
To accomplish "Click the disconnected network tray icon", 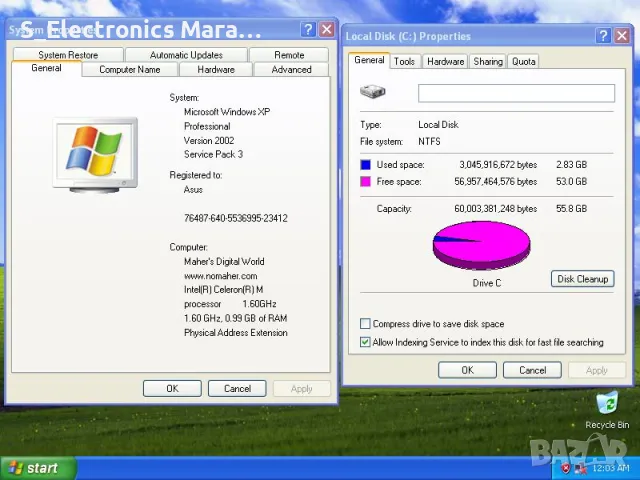I will coord(580,468).
